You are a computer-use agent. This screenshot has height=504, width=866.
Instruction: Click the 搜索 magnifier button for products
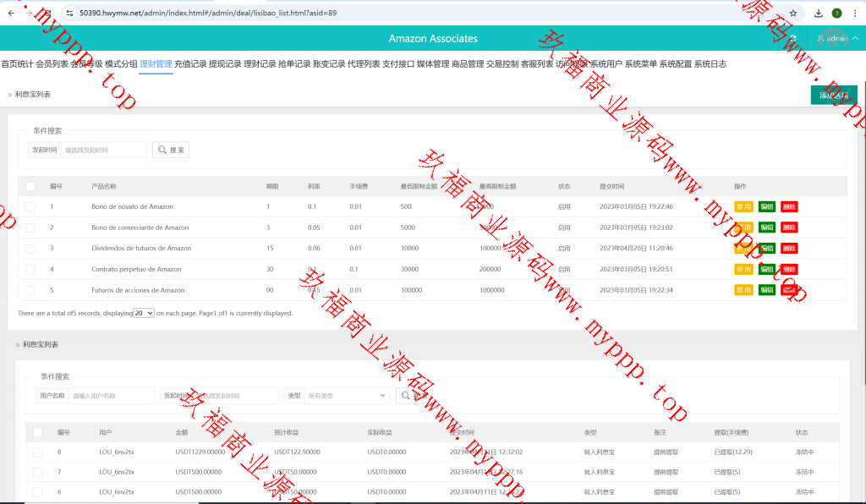tap(171, 150)
